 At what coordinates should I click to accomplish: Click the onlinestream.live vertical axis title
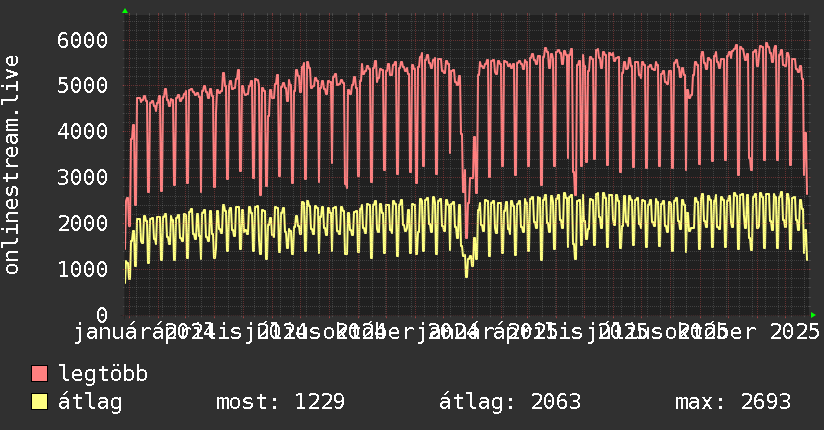11,165
